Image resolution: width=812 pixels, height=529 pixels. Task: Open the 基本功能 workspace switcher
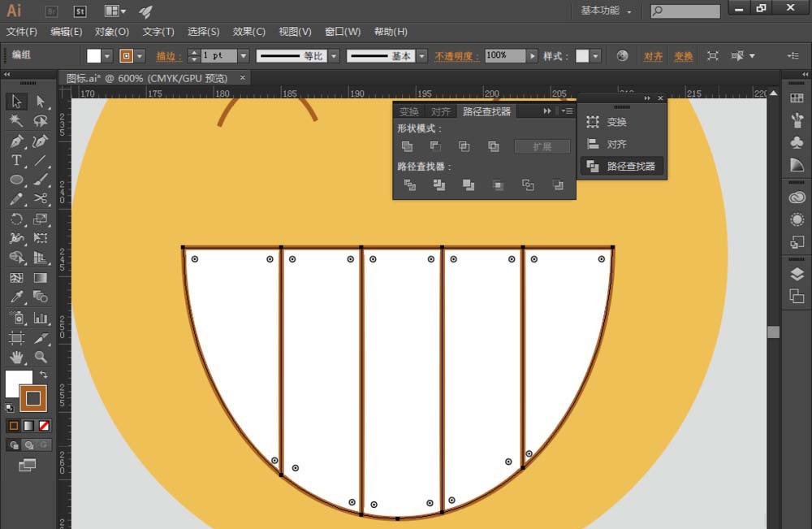(607, 11)
